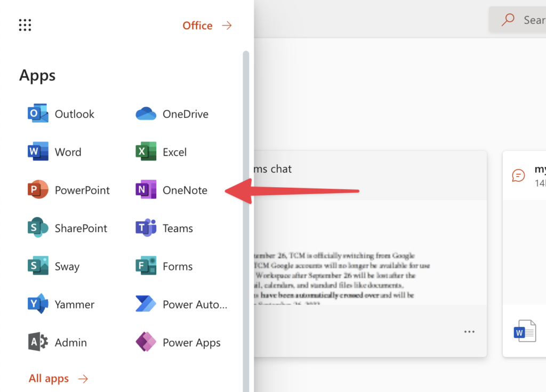This screenshot has width=546, height=392.
Task: Click the search magnifier icon
Action: tap(508, 20)
